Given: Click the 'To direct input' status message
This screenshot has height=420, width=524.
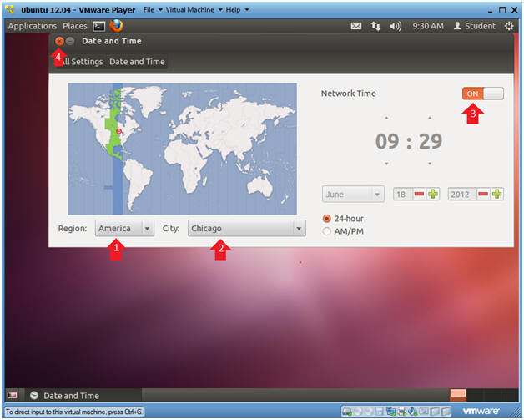Looking at the screenshot, I should (74, 412).
